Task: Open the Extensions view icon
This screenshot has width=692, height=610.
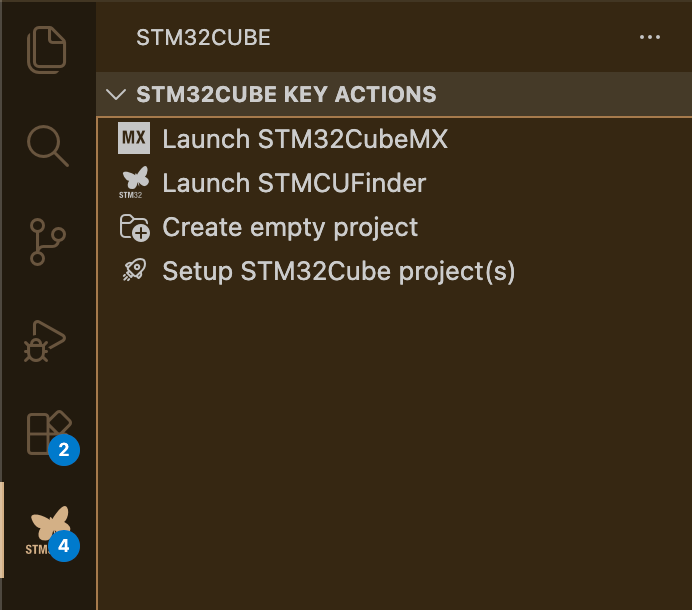Action: pos(48,432)
